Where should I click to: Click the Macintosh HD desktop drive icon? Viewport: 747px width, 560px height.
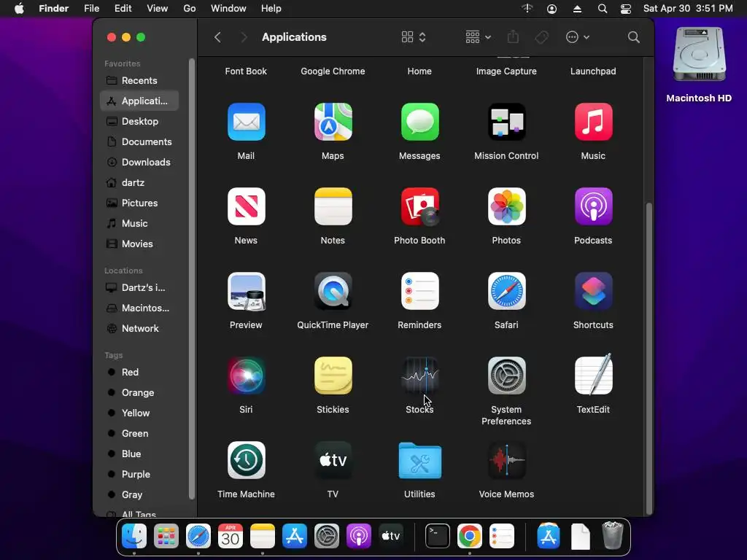699,55
